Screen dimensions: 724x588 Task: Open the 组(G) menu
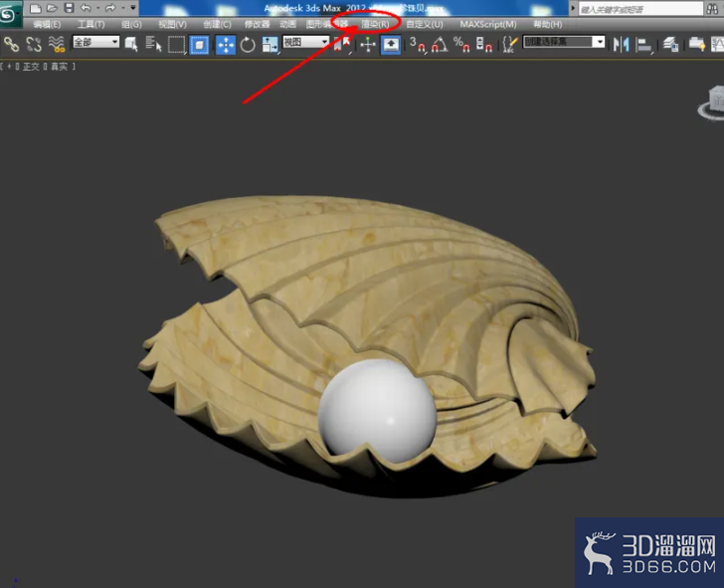tap(131, 24)
